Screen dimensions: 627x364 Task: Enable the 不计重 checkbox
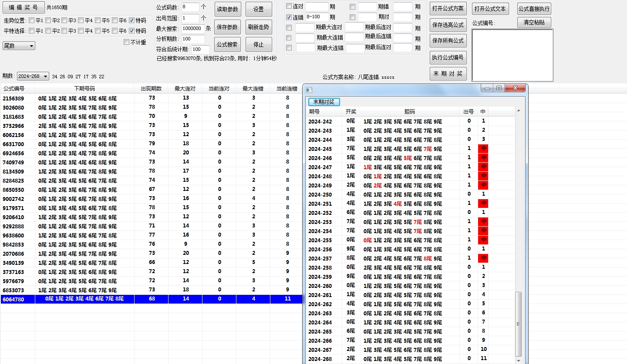click(x=127, y=42)
